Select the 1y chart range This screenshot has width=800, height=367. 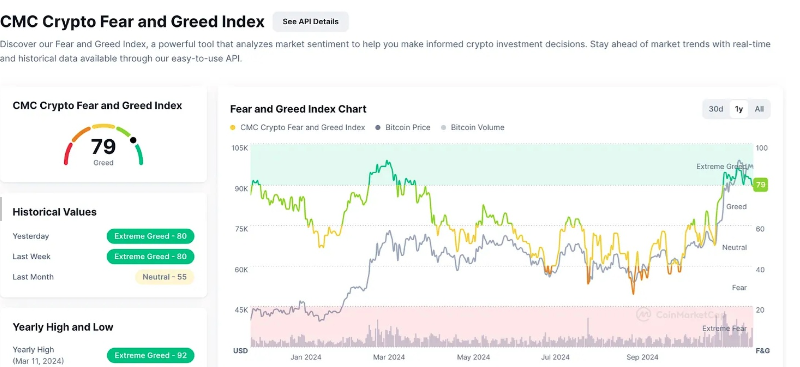point(738,109)
